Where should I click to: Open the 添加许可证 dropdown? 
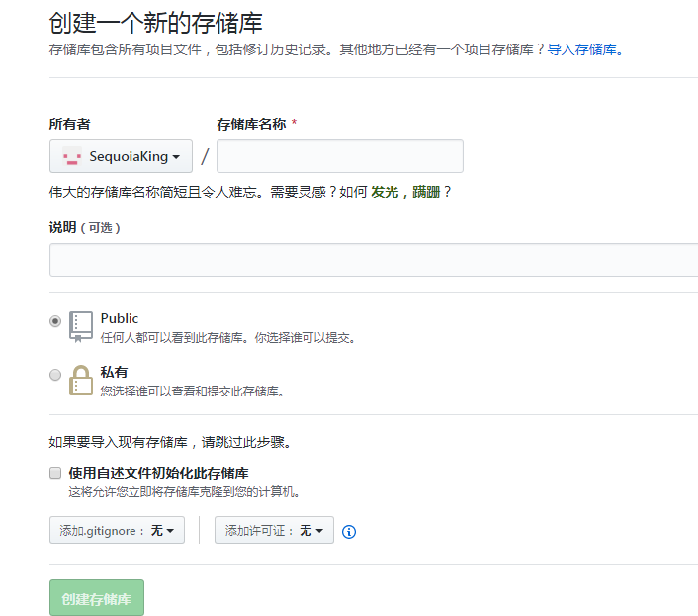[x=274, y=530]
